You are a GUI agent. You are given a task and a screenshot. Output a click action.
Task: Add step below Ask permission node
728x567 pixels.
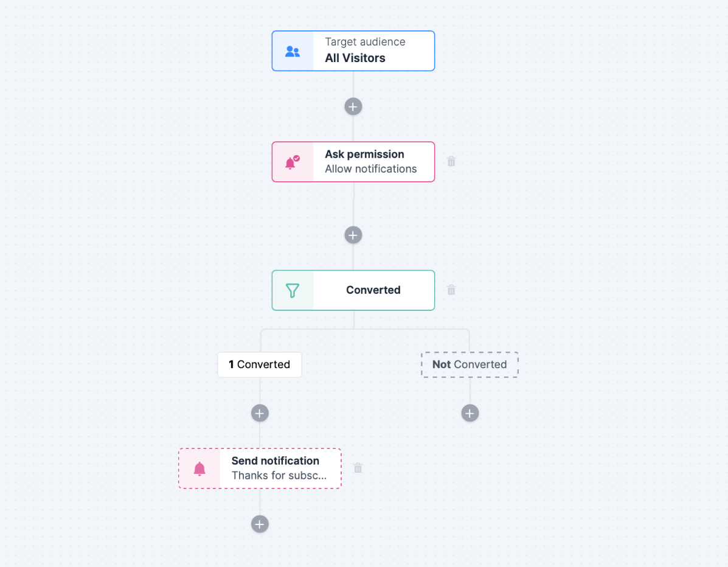[x=353, y=235]
